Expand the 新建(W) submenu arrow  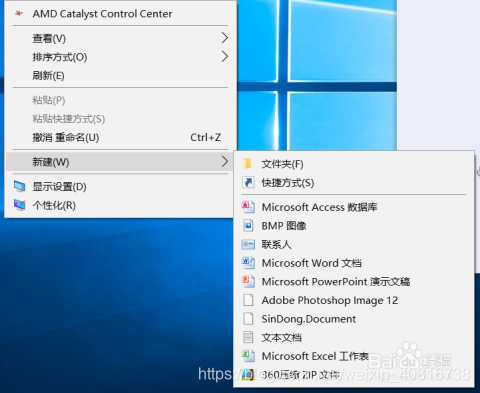pyautogui.click(x=225, y=162)
